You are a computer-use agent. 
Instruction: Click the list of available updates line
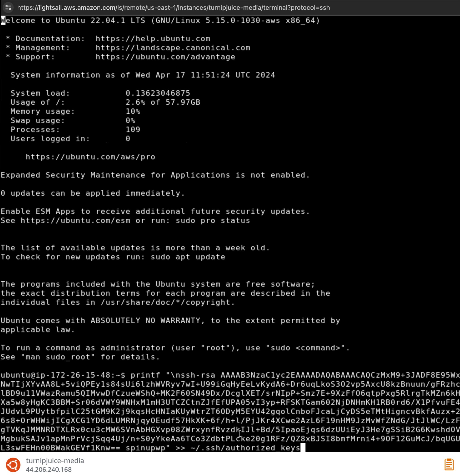pyautogui.click(x=135, y=248)
